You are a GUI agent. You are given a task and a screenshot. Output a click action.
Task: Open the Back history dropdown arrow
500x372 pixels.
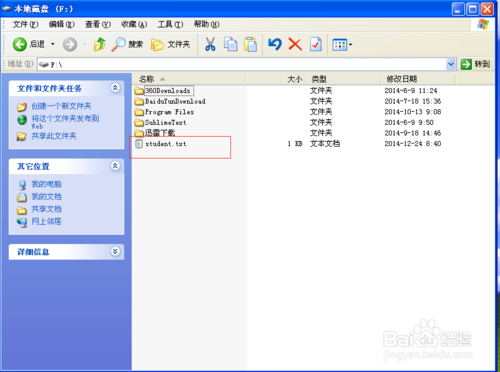[53, 44]
